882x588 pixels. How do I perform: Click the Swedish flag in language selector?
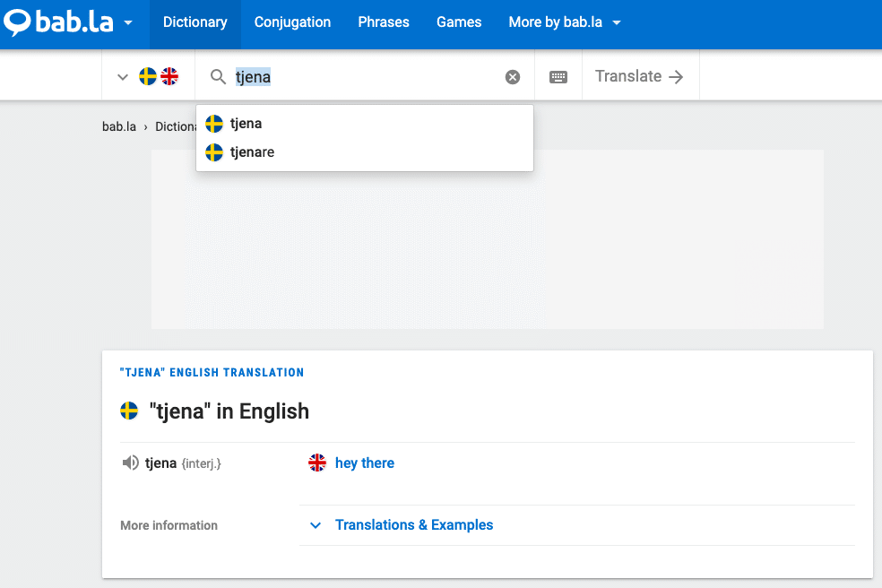click(x=148, y=77)
